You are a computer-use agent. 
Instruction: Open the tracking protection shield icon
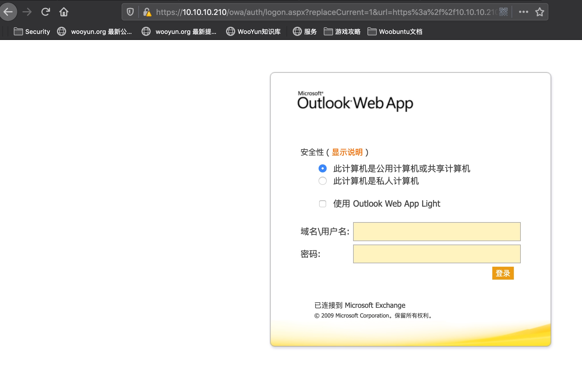pyautogui.click(x=130, y=12)
